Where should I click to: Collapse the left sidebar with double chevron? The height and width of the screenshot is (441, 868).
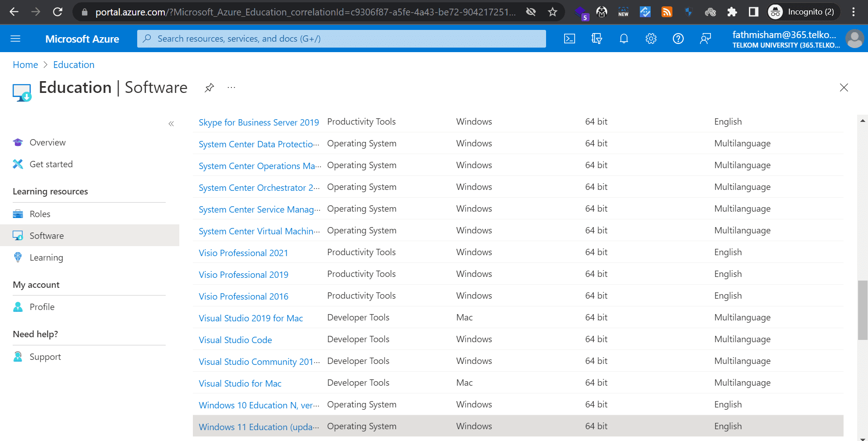click(171, 124)
